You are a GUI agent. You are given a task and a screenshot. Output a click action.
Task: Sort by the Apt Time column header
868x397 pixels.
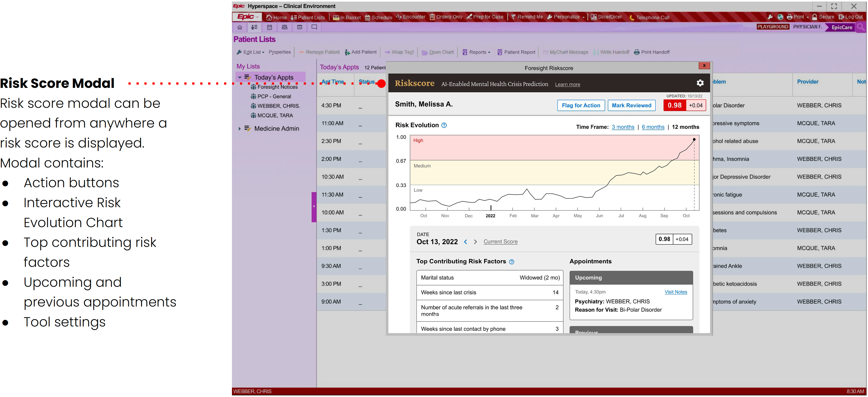[332, 82]
